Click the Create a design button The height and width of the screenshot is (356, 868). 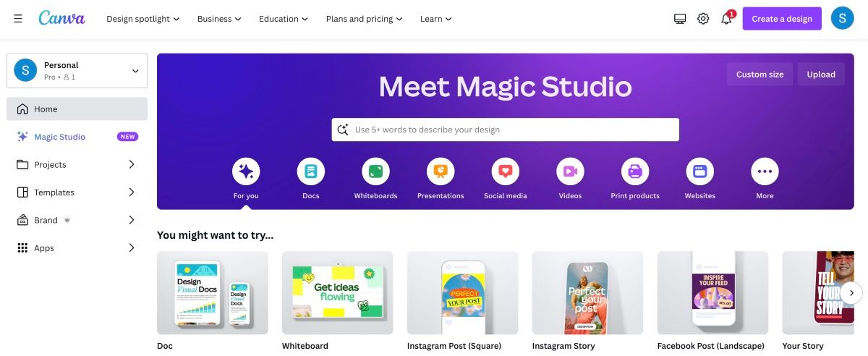pos(782,19)
